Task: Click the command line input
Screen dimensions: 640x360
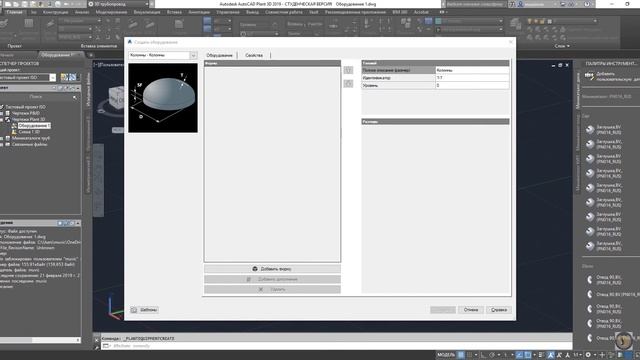Action: click(335, 346)
